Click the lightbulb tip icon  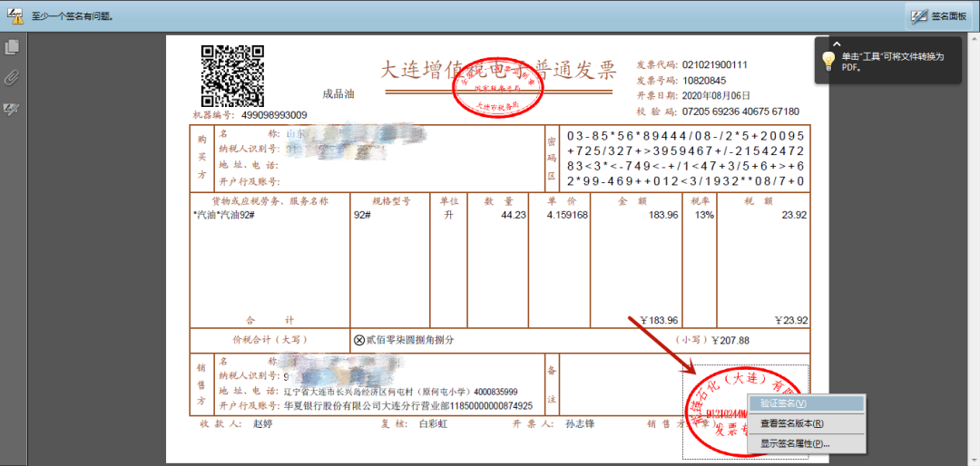828,61
